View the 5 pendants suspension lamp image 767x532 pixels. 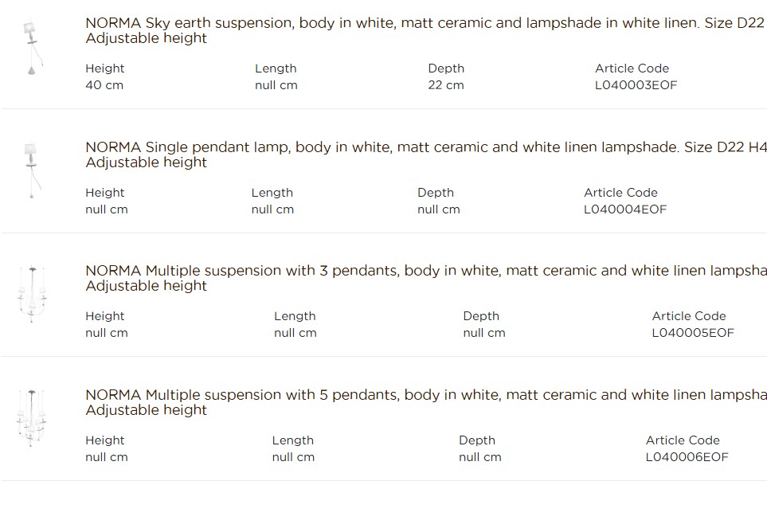pyautogui.click(x=31, y=418)
